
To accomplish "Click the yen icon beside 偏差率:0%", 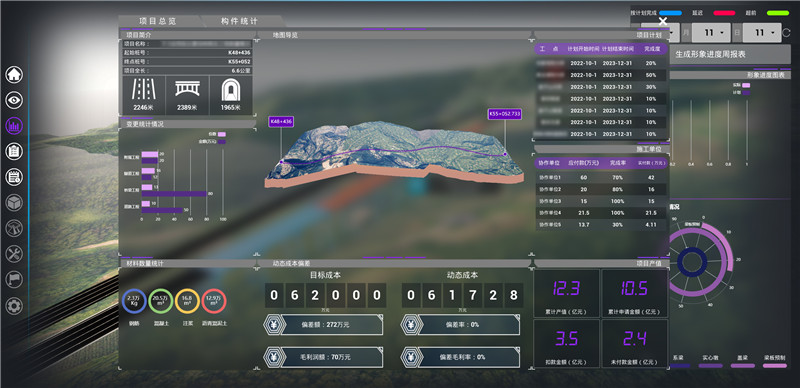I will 410,325.
